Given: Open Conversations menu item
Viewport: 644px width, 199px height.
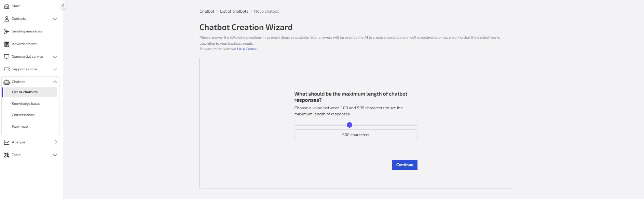Looking at the screenshot, I should pyautogui.click(x=23, y=115).
